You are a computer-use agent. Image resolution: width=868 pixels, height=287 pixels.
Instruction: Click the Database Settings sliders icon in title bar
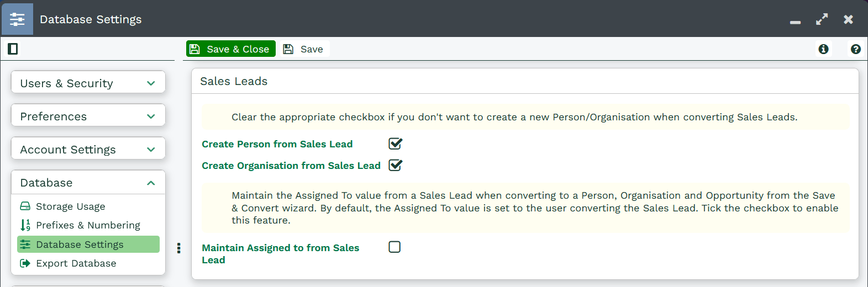(18, 19)
